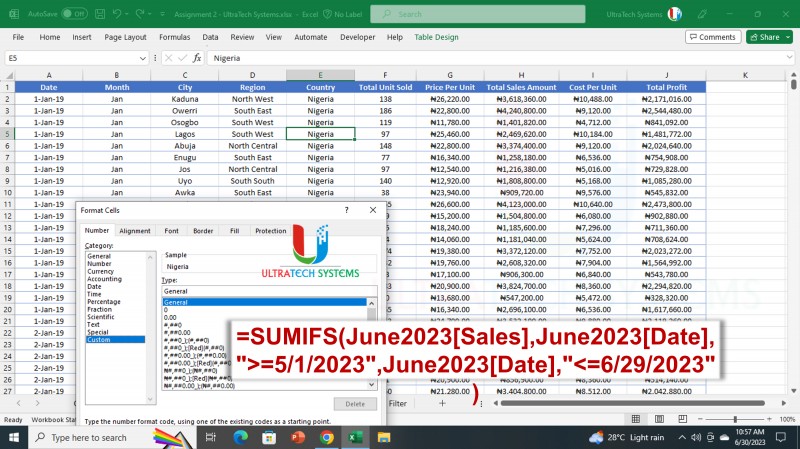
Task: Select the Border tab in Format Cells
Action: coord(203,231)
